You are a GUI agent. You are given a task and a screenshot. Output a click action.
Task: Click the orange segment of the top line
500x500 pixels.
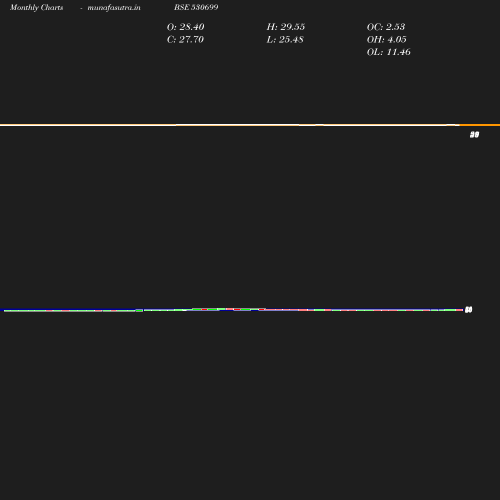pyautogui.click(x=480, y=125)
